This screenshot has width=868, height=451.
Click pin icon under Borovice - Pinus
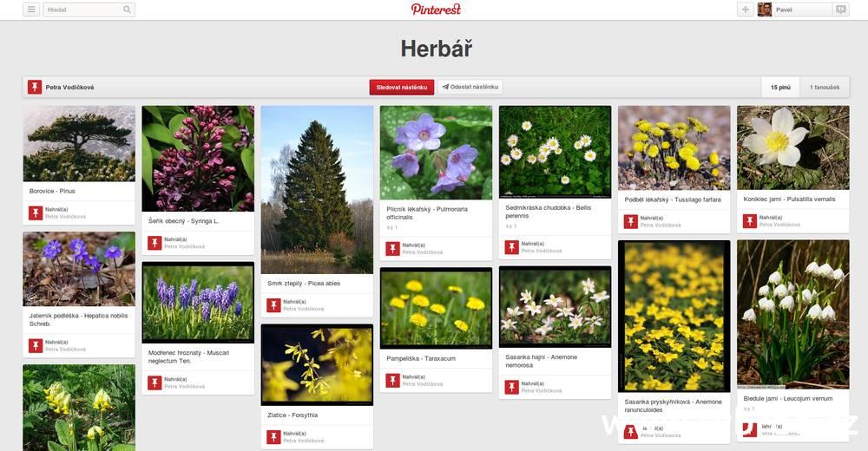pyautogui.click(x=36, y=213)
